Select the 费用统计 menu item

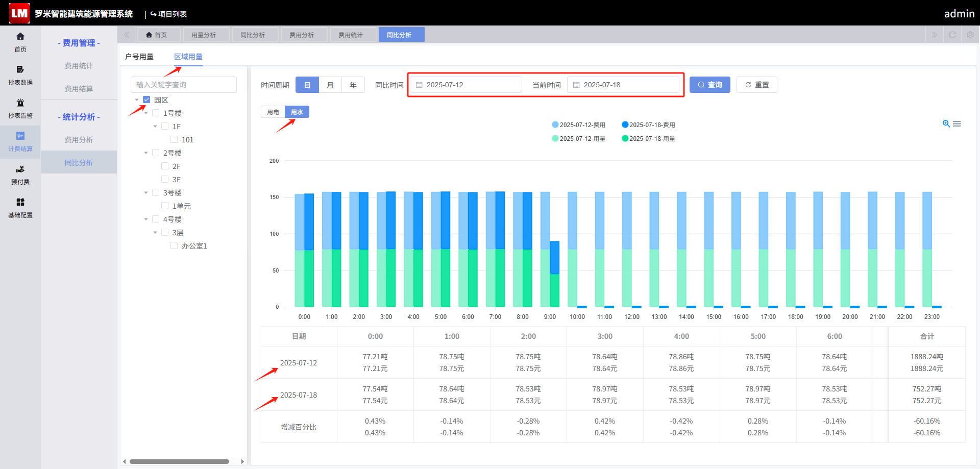[79, 66]
